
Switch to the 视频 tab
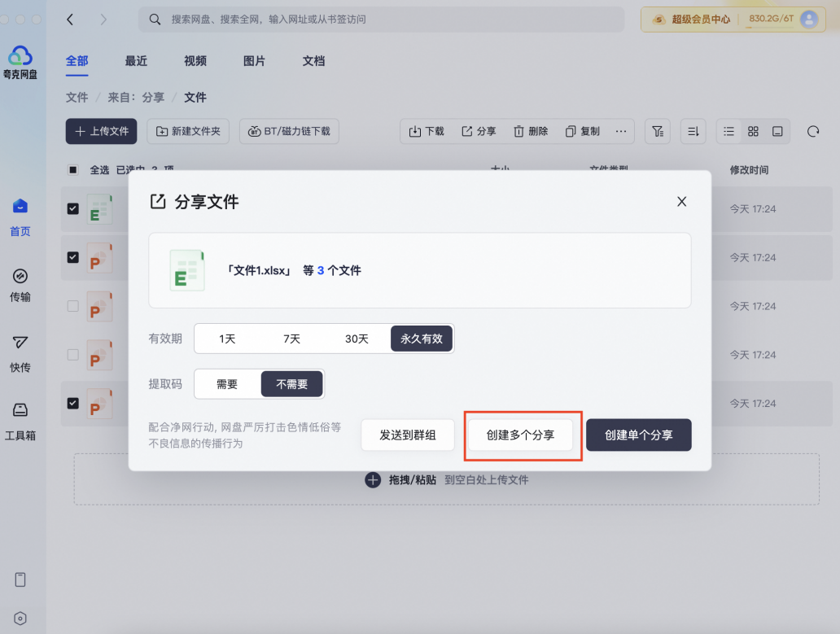(195, 61)
